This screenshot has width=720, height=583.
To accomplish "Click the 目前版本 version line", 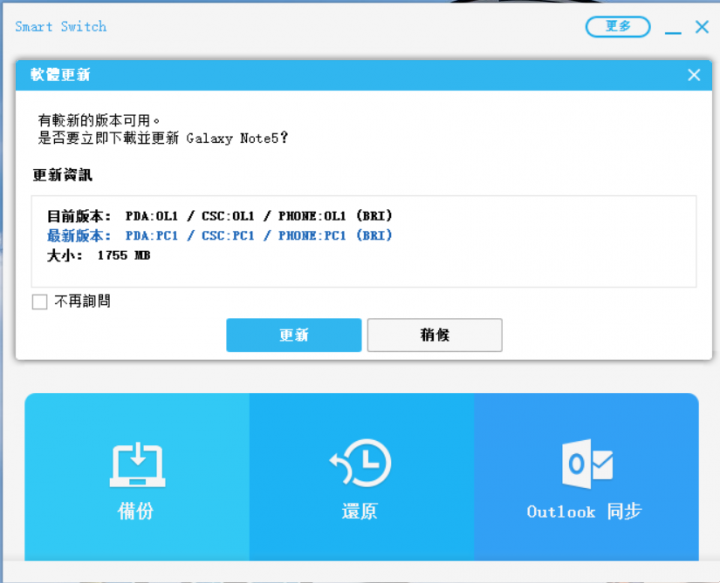I will click(220, 216).
